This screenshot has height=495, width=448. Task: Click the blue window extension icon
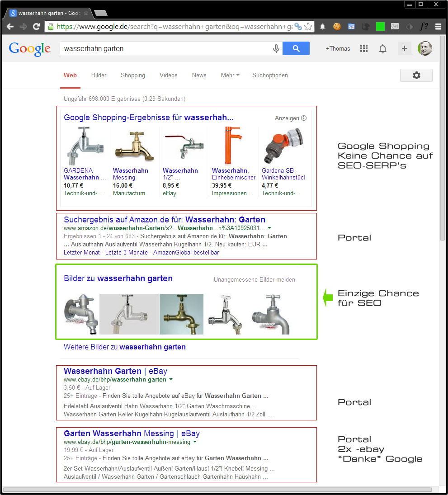click(x=351, y=27)
